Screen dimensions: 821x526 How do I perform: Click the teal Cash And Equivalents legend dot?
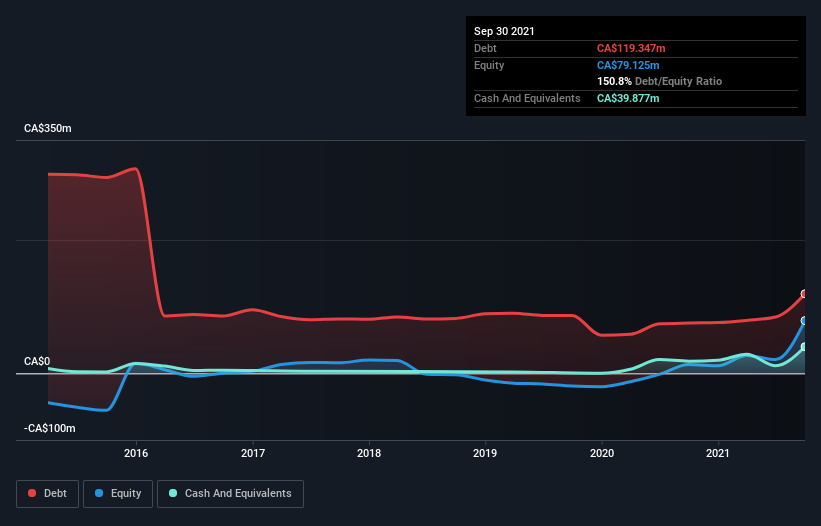coord(173,493)
